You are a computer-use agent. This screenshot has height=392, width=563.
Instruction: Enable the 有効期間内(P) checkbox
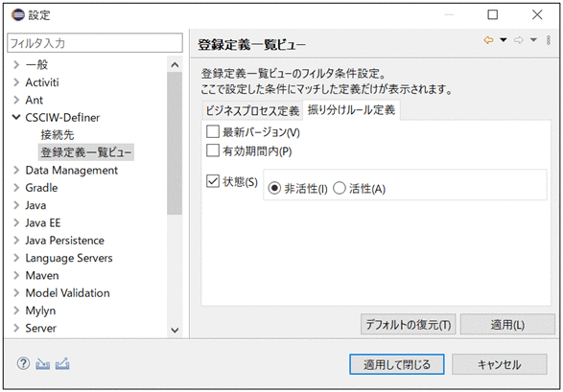click(x=213, y=150)
